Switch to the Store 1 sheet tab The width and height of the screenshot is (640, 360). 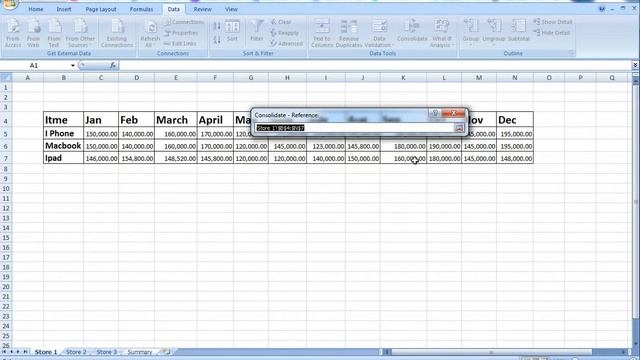click(46, 352)
